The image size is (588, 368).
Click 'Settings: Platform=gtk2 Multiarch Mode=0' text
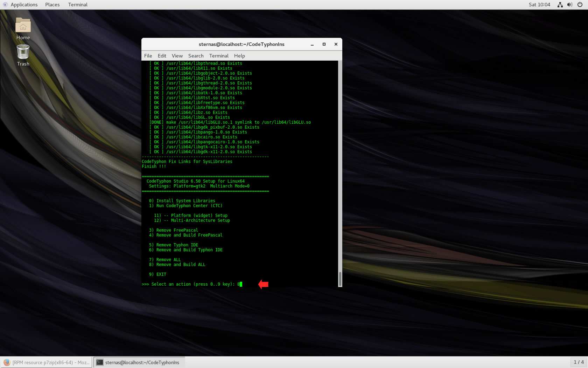[199, 186]
